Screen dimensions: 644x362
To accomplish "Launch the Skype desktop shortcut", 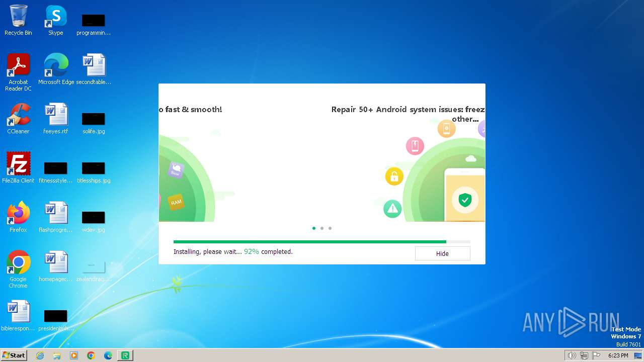I will pos(56,20).
